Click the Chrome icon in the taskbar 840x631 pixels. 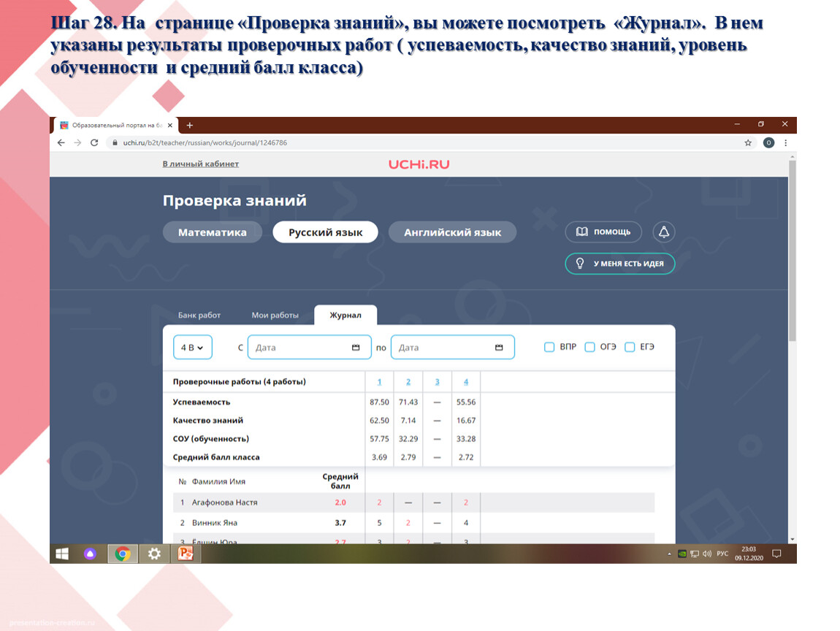[122, 554]
